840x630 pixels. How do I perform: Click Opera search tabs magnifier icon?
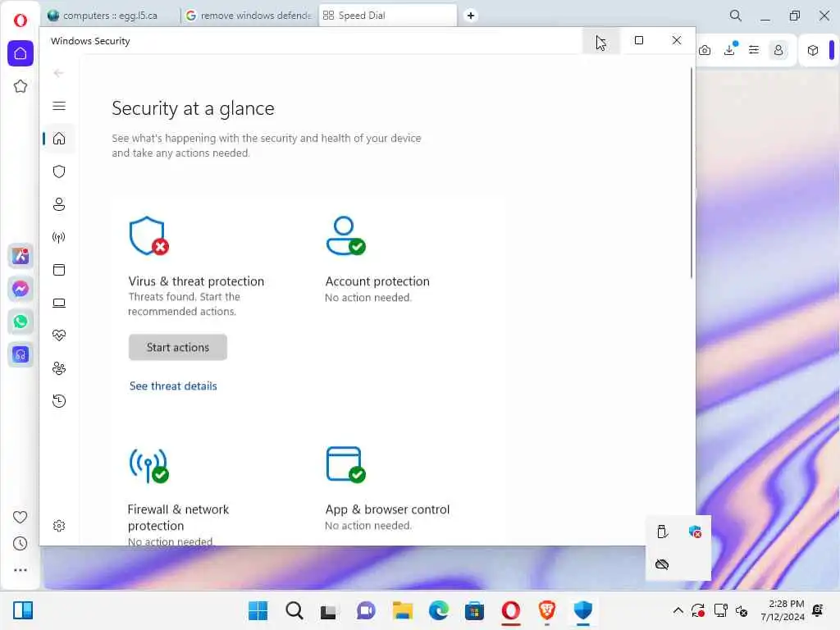(x=736, y=16)
